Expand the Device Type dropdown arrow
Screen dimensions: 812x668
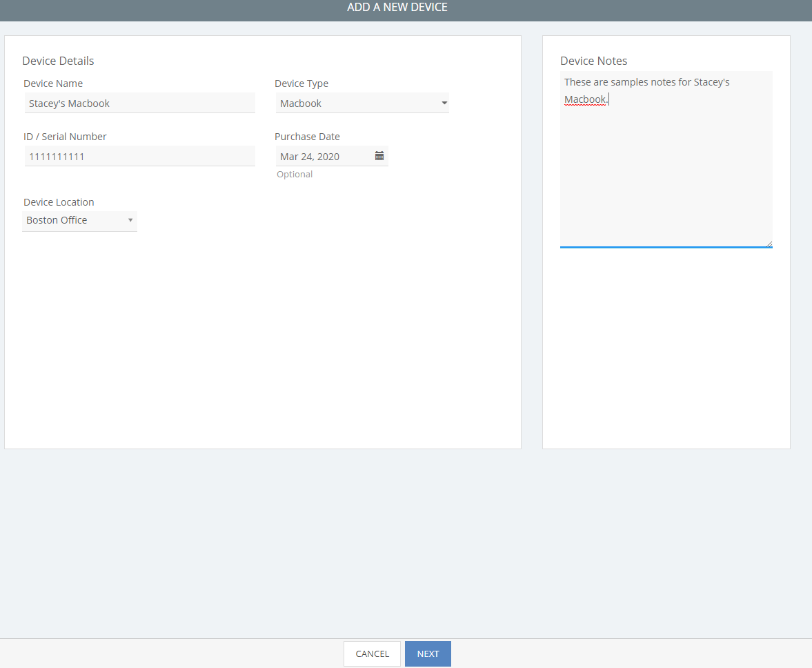point(444,103)
